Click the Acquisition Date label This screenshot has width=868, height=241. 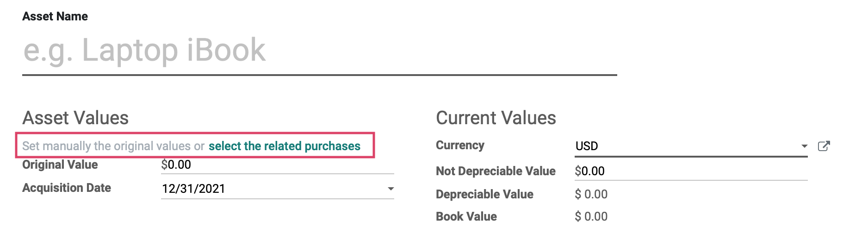67,188
